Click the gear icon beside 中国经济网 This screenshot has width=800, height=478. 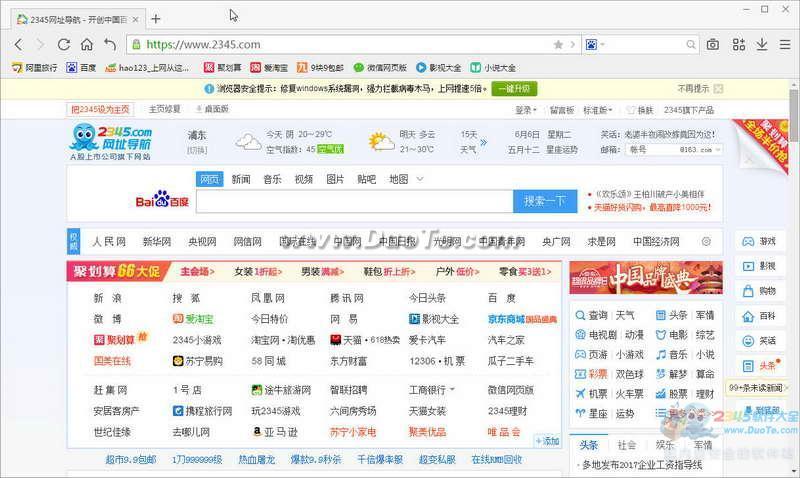pos(706,242)
